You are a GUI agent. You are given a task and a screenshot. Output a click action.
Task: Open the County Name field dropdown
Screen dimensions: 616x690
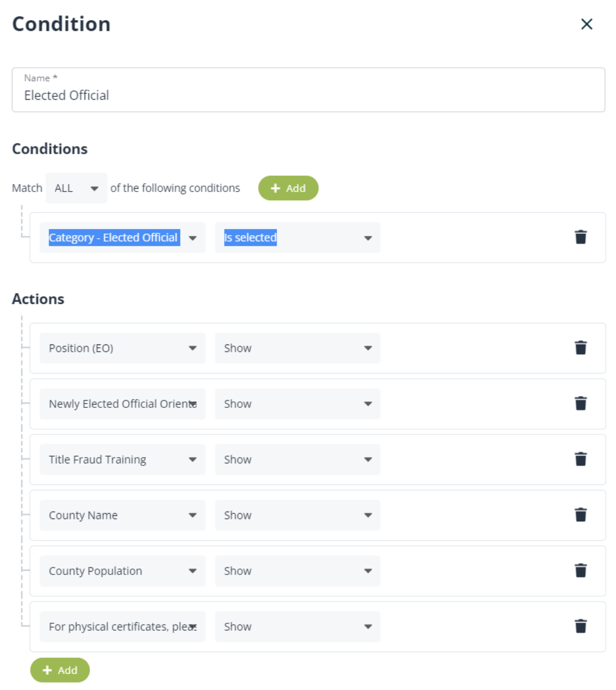(123, 515)
